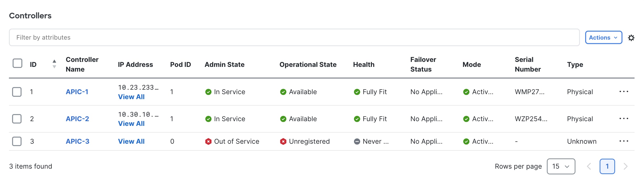This screenshot has height=182, width=644.
Task: Open the Rows per page dropdown
Action: point(561,166)
